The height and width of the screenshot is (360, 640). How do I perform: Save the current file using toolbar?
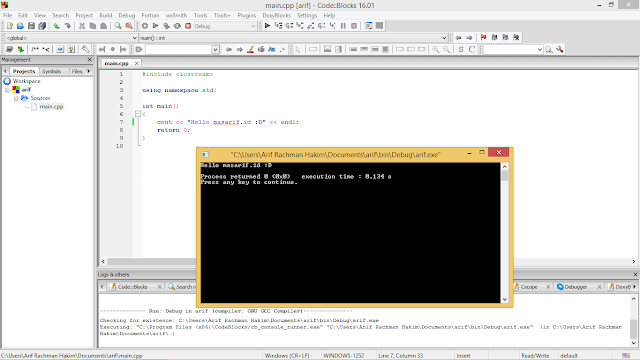31,26
